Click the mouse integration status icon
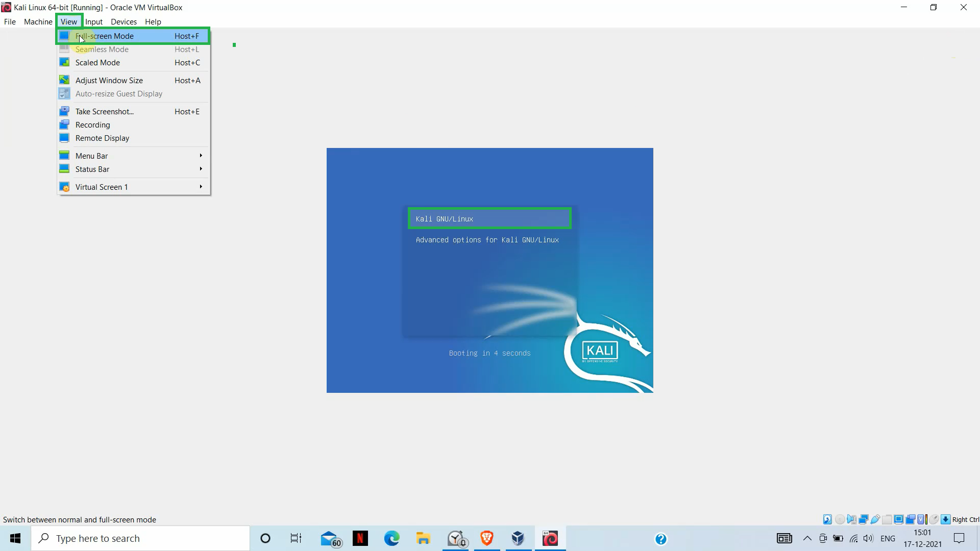The height and width of the screenshot is (551, 980). point(935,519)
